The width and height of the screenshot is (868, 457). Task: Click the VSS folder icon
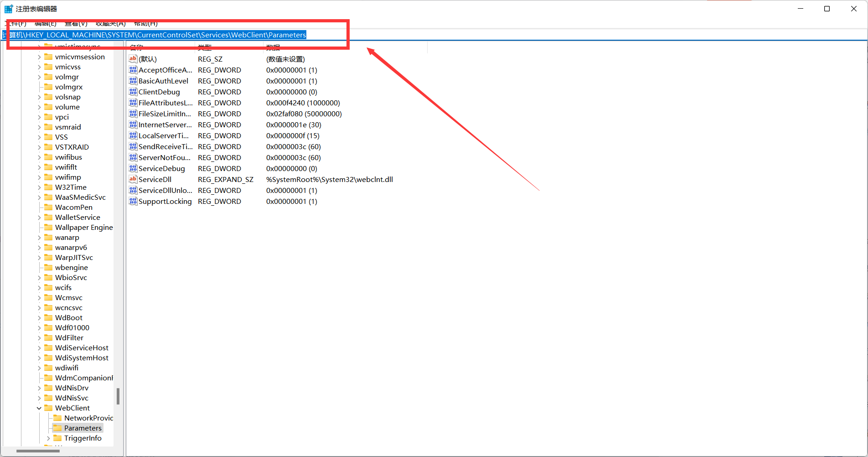pyautogui.click(x=48, y=137)
